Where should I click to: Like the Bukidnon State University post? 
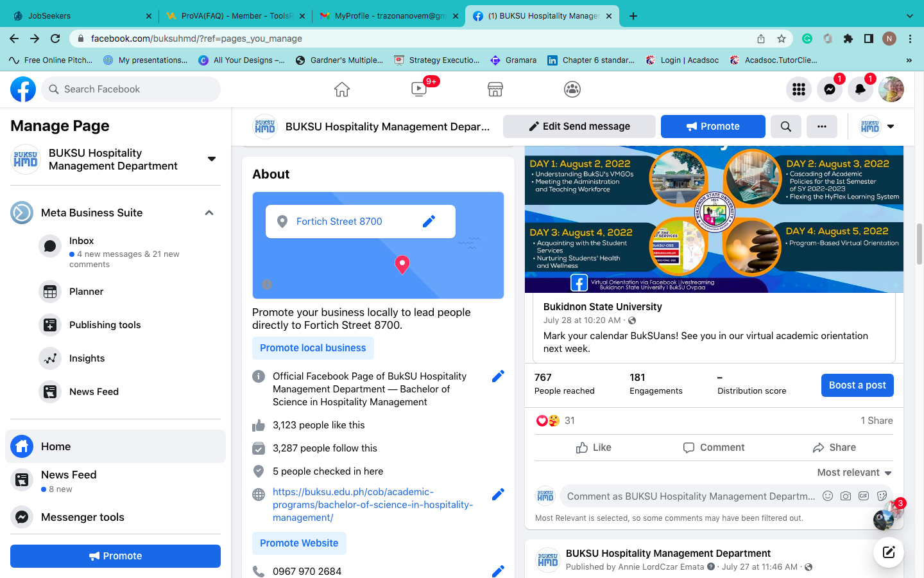594,448
